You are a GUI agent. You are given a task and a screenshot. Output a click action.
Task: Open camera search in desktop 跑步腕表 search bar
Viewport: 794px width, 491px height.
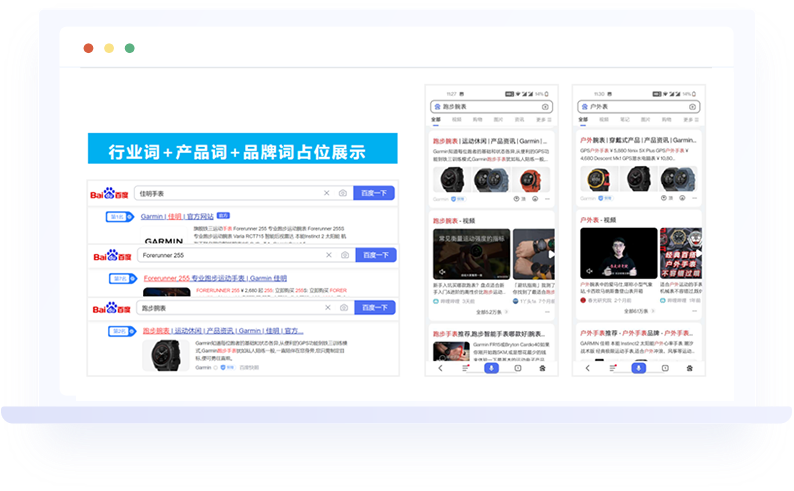(344, 308)
